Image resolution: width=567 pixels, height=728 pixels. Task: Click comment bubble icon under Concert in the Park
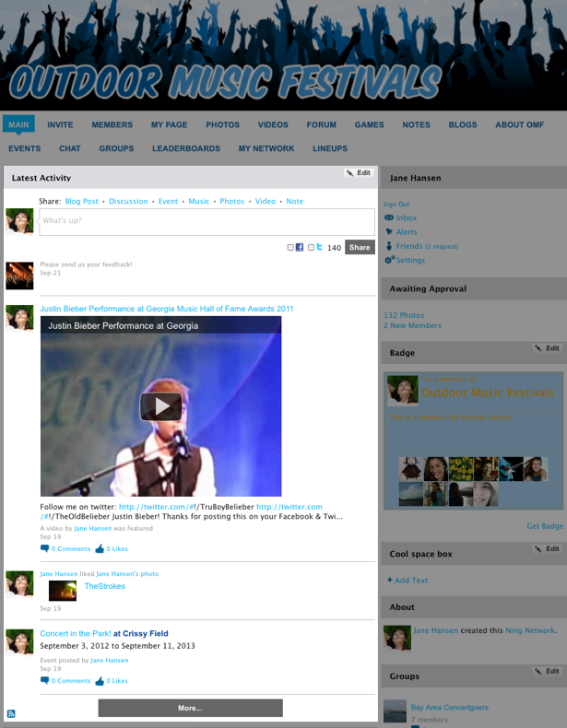point(44,681)
